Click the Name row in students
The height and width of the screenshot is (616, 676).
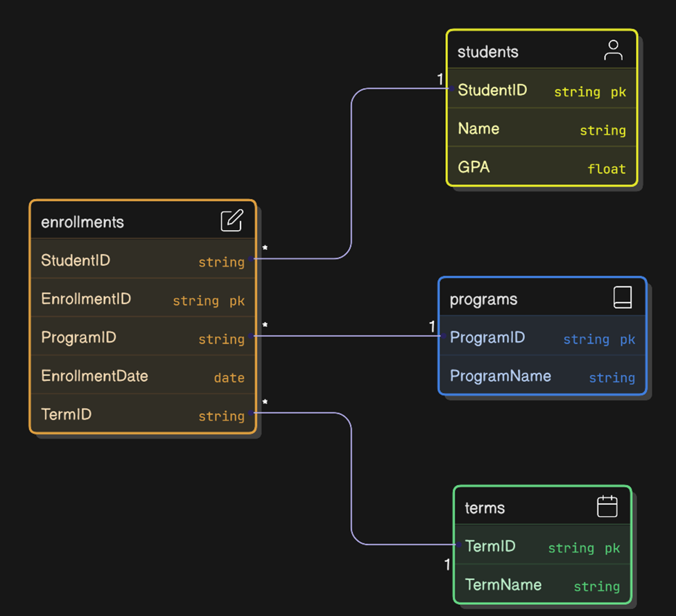pos(478,129)
